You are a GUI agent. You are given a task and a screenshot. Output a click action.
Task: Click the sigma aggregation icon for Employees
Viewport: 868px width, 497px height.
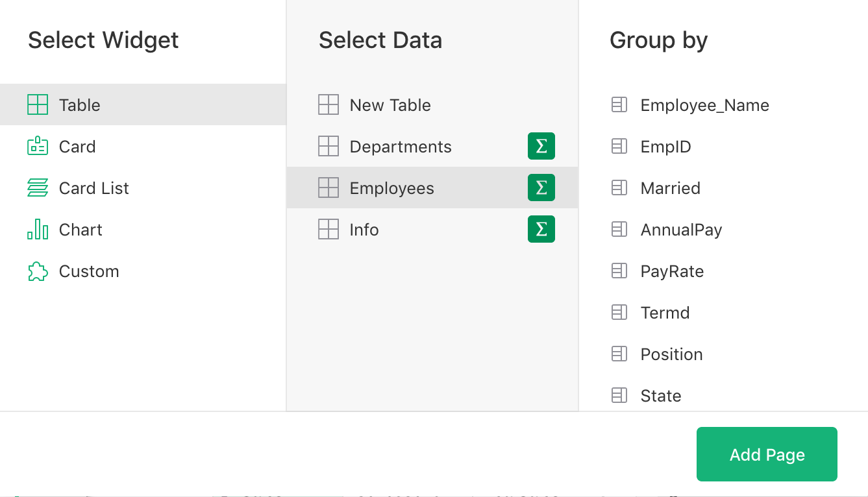541,188
